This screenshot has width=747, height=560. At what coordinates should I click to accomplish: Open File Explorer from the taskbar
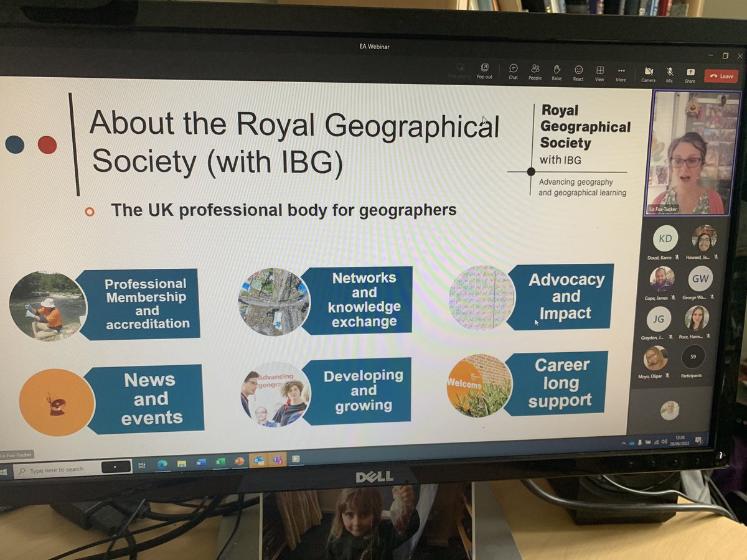181,463
